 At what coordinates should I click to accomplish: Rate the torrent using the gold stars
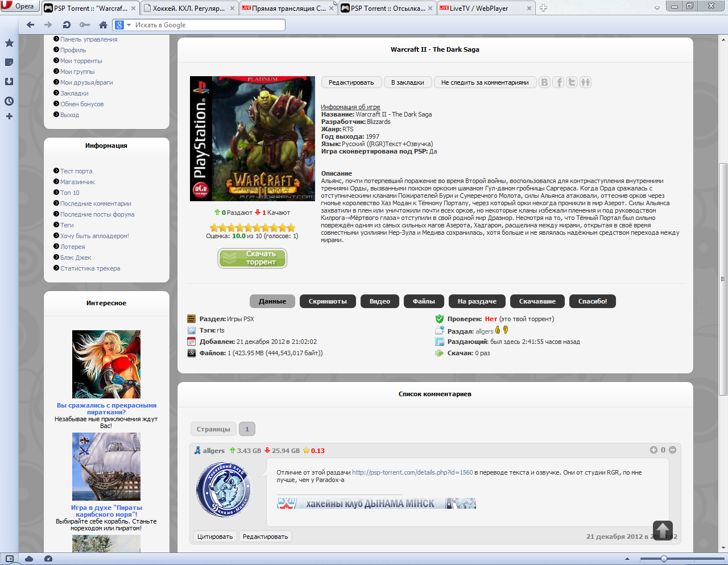pos(253,227)
